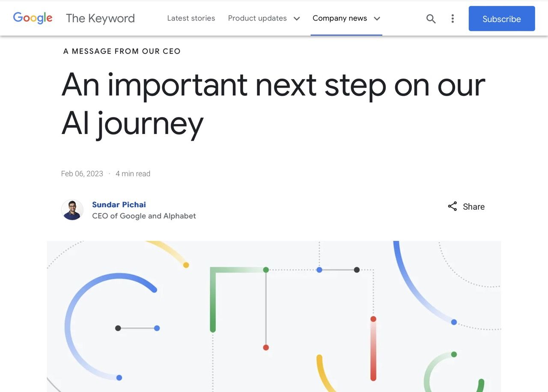Click CEO of Google and Alphabet text
The height and width of the screenshot is (392, 548).
pos(144,216)
